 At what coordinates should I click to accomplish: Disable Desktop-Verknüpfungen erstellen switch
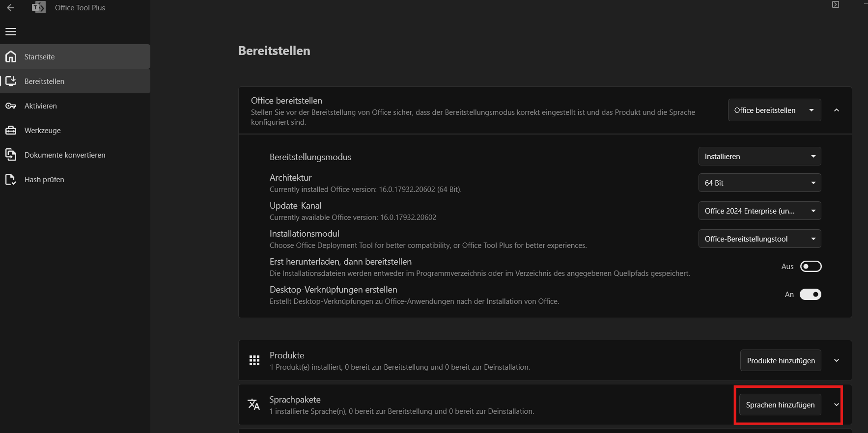tap(811, 295)
